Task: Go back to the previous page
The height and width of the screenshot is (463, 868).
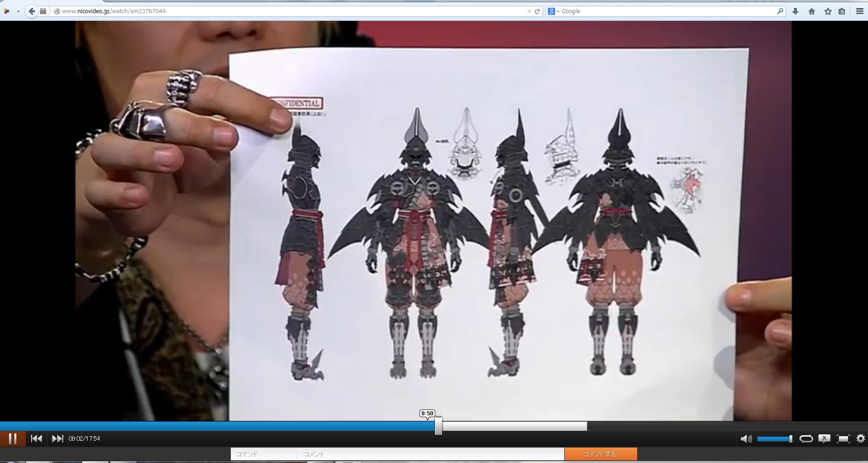Action: pyautogui.click(x=31, y=11)
